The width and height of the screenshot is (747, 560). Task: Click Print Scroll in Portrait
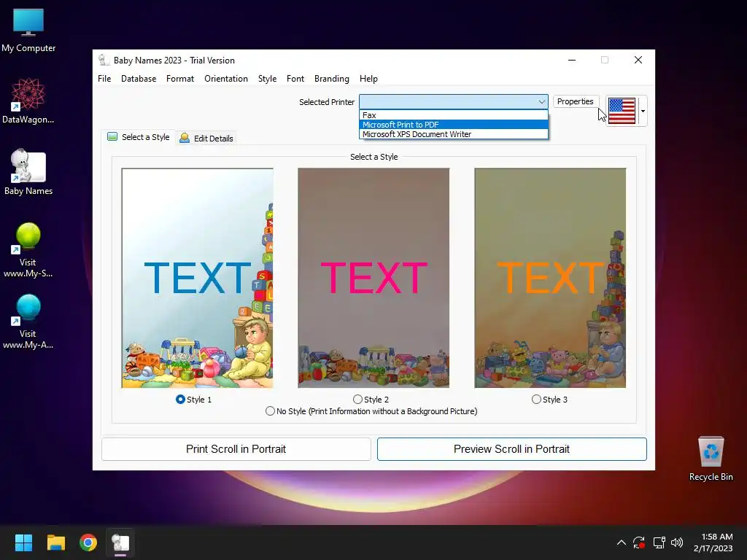tap(236, 449)
